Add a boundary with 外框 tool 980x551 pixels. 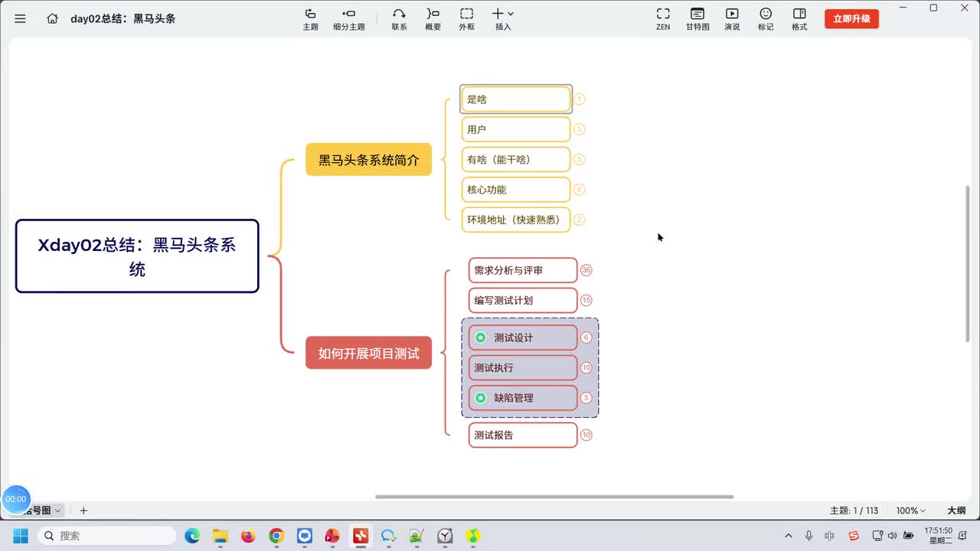pos(466,19)
